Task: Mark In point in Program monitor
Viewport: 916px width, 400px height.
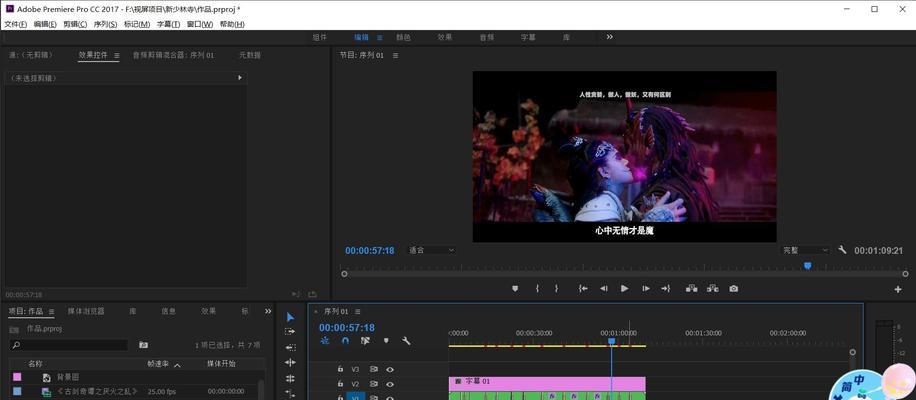Action: tap(537, 288)
